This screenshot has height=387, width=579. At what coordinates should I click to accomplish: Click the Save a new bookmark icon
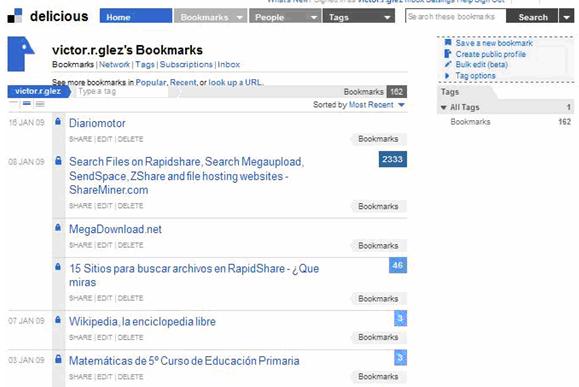click(448, 43)
